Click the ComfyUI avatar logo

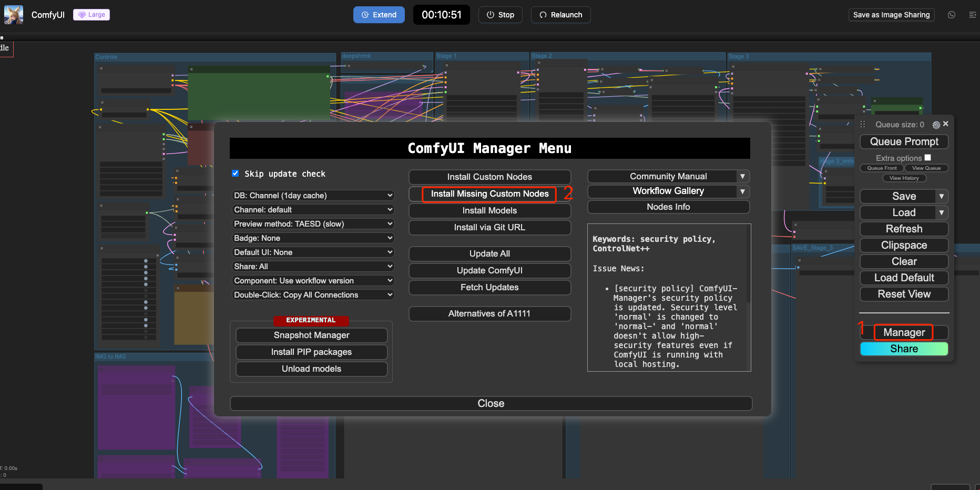click(x=14, y=15)
